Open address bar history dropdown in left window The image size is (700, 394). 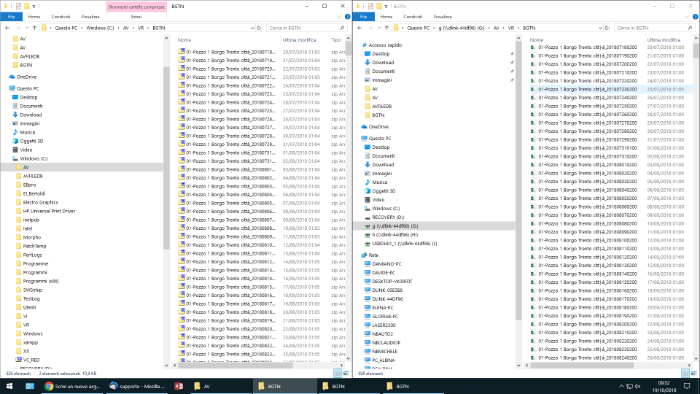click(x=252, y=28)
